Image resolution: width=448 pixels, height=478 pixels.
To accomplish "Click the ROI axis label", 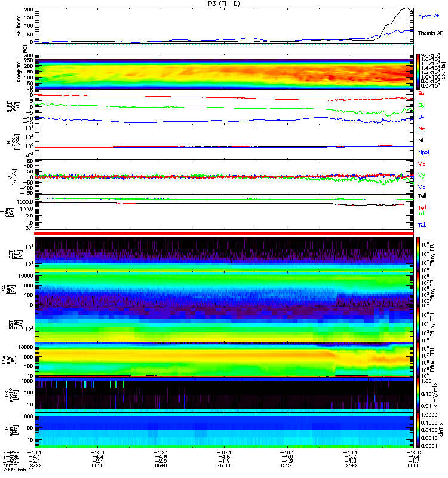I will click(25, 49).
